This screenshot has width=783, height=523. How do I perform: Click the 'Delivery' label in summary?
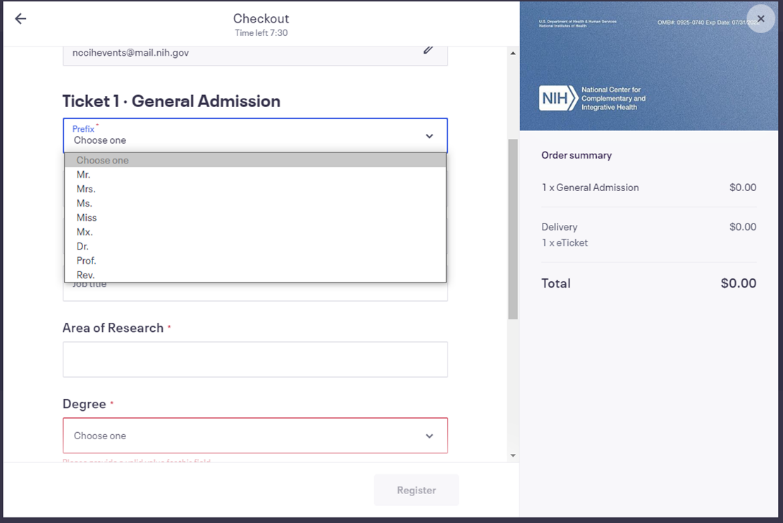[559, 227]
